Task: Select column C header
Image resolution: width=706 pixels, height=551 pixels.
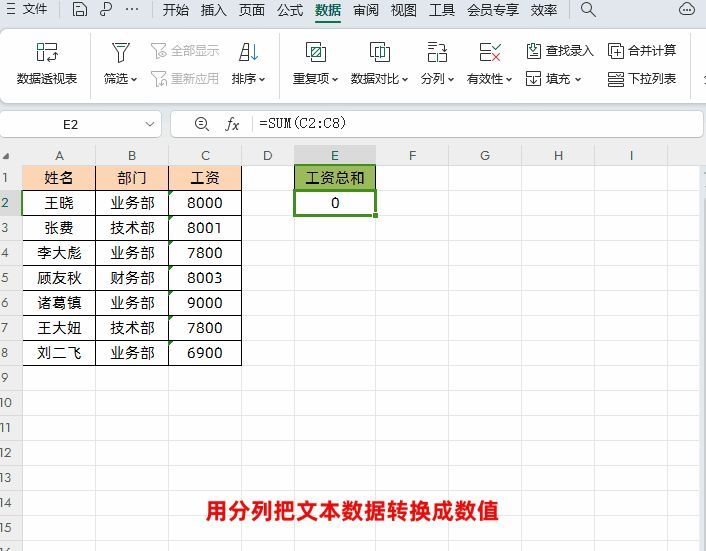Action: pos(205,156)
